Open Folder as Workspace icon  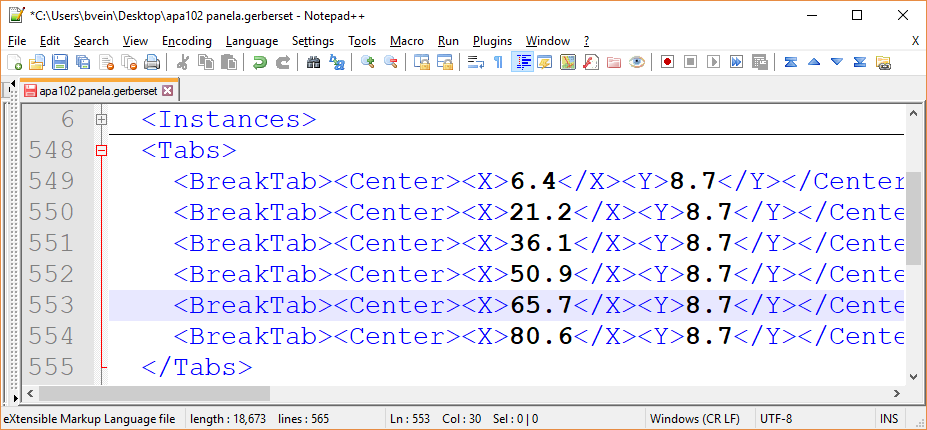(x=614, y=62)
